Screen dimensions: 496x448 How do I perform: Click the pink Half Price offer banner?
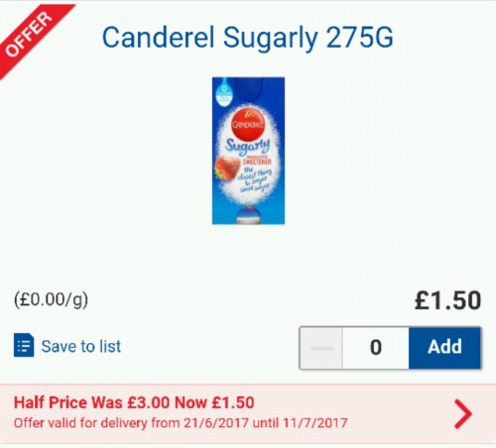tap(248, 413)
